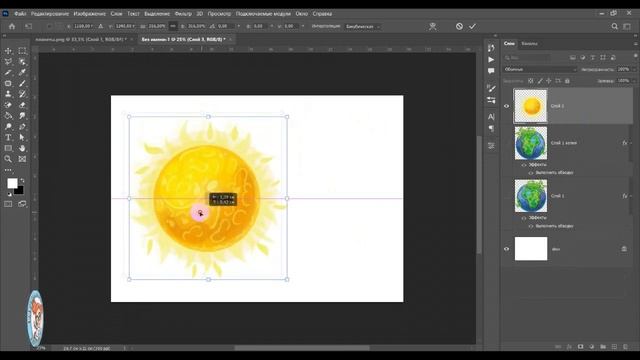Screen dimensions: 640x360
Task: Select the Zoom magnifier tool
Action: coord(8,159)
